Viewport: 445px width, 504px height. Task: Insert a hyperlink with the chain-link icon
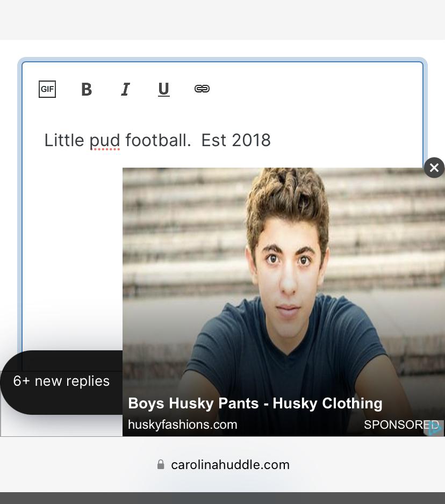pos(202,89)
